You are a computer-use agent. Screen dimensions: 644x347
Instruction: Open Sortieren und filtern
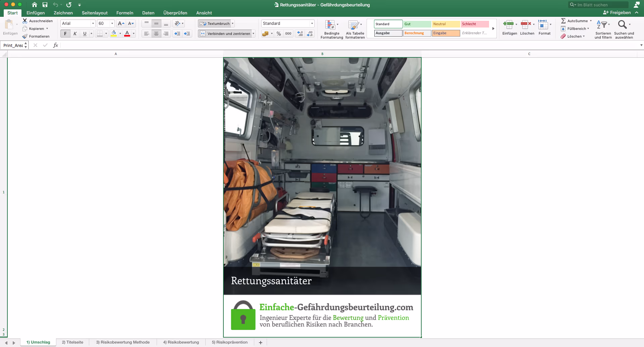603,30
